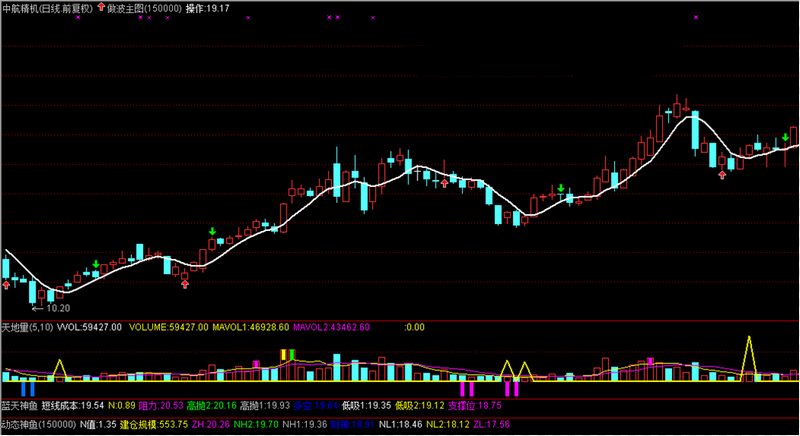Click the N值:1.35 value

coord(98,424)
